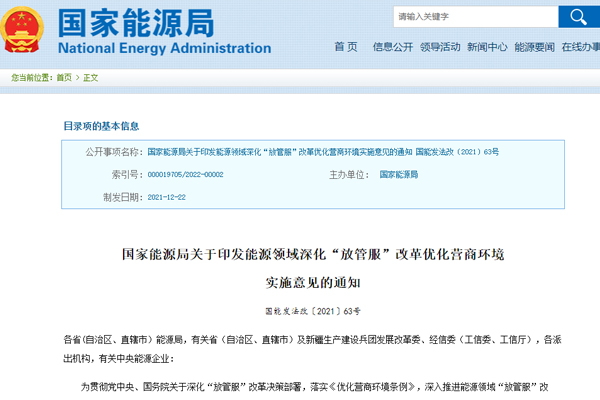Open the 能源要闻 navigation item
This screenshot has height=400, width=600.
pyautogui.click(x=534, y=47)
